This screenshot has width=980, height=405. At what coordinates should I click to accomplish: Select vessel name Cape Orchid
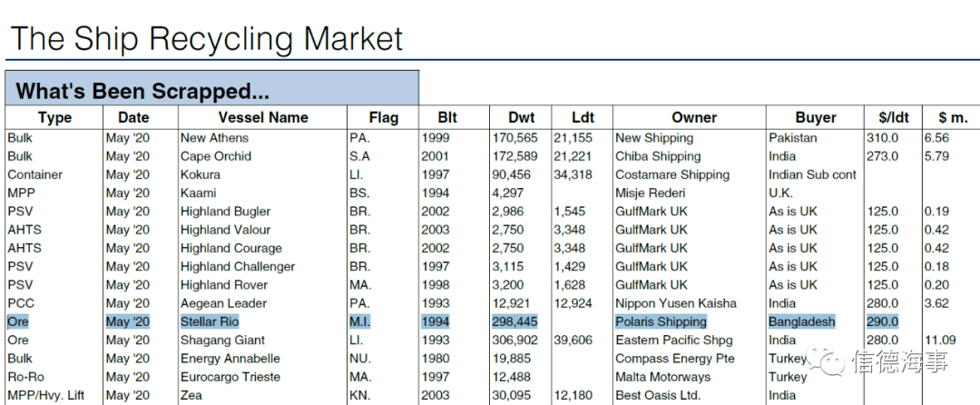coord(216,156)
